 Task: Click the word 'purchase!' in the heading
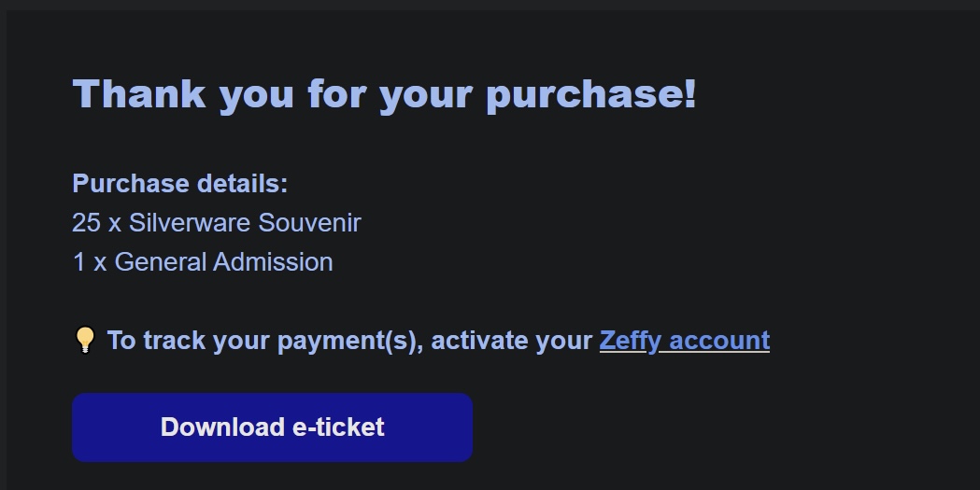(x=591, y=95)
